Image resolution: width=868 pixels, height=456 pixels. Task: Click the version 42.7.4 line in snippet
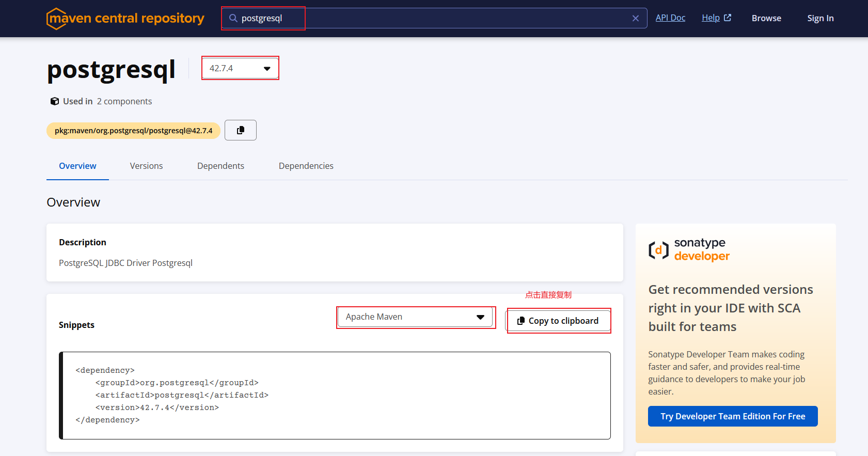coord(157,407)
